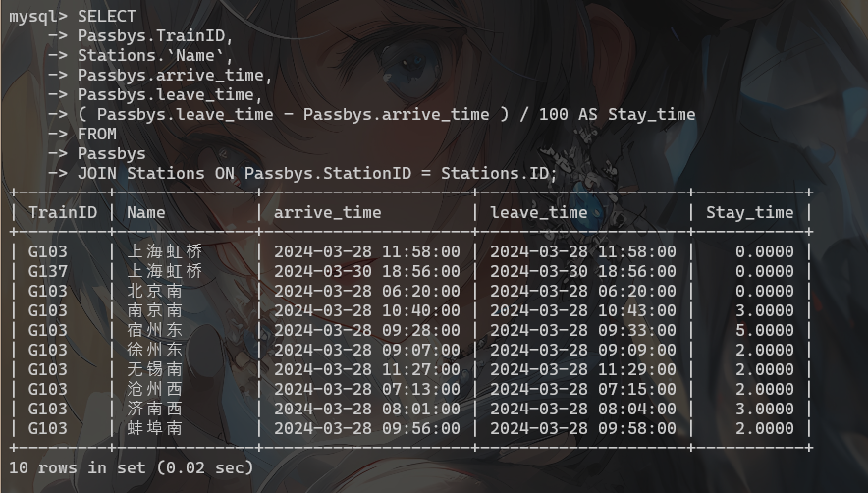The width and height of the screenshot is (868, 493).
Task: Click the FROM keyword in the query
Action: (96, 134)
